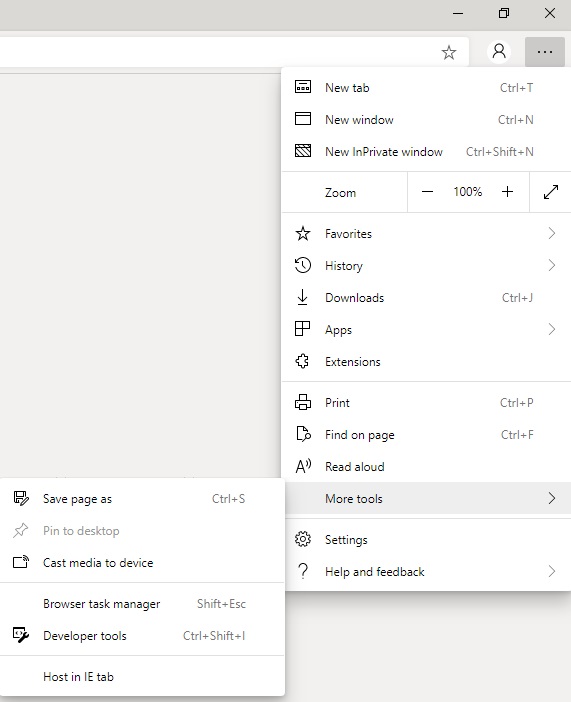Open Browser task manager

point(142,604)
